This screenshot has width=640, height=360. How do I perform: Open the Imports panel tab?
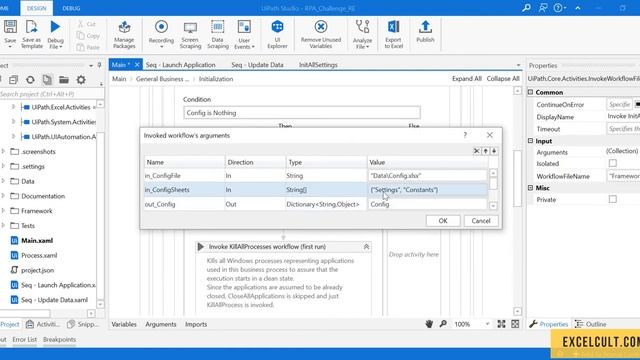click(196, 324)
